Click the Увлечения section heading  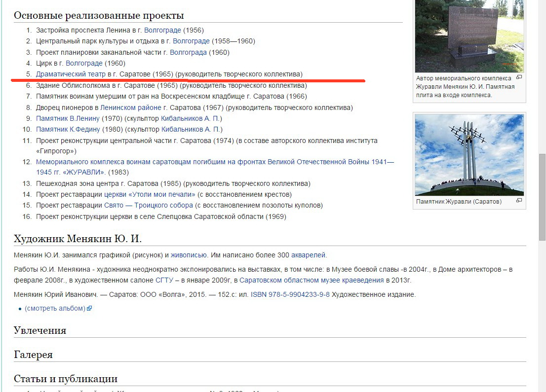pos(40,330)
